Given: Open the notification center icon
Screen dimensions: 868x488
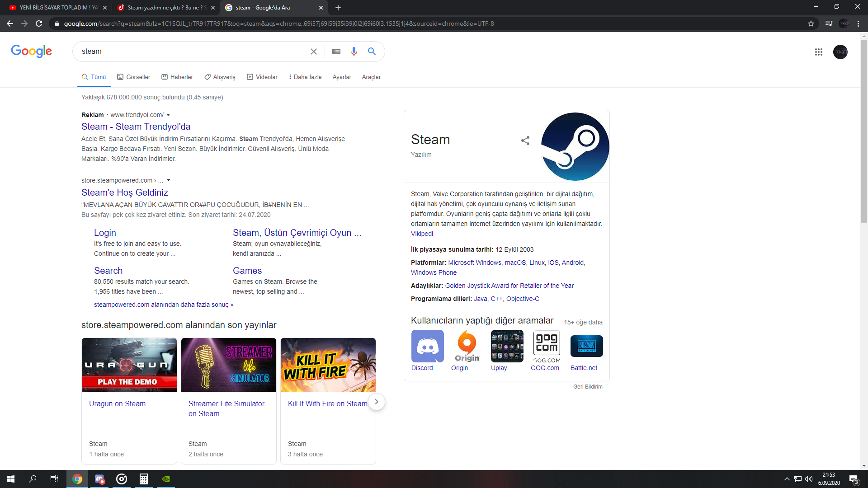Looking at the screenshot, I should [x=854, y=479].
